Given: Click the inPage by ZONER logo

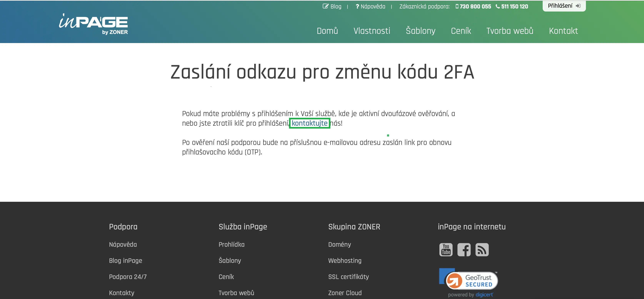Looking at the screenshot, I should (x=93, y=24).
